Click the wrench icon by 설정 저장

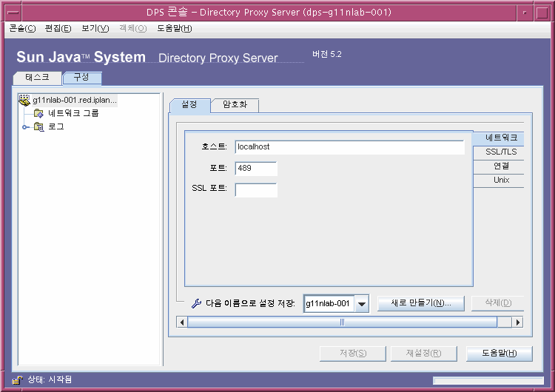point(196,303)
